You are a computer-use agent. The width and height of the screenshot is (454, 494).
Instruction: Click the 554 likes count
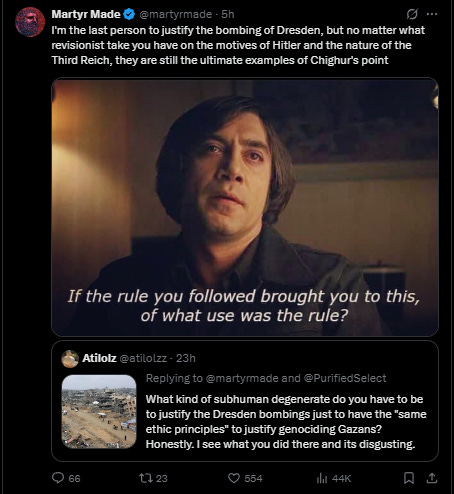pyautogui.click(x=253, y=478)
